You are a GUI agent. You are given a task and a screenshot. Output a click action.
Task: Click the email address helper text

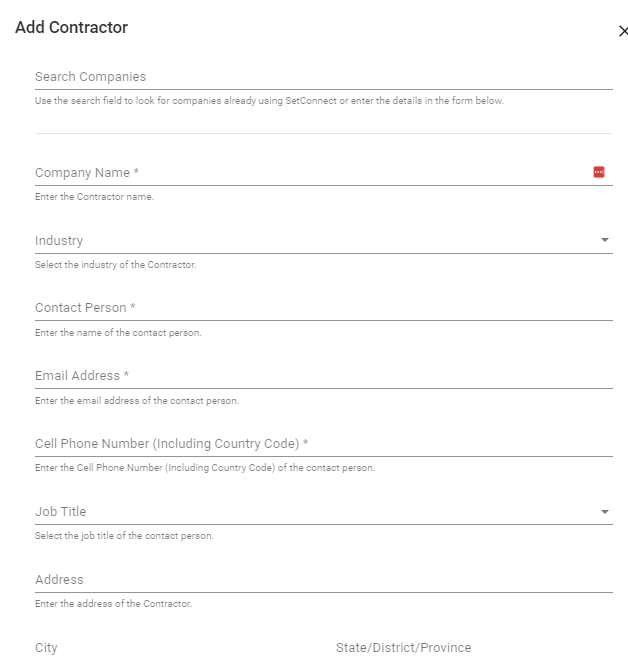[137, 401]
